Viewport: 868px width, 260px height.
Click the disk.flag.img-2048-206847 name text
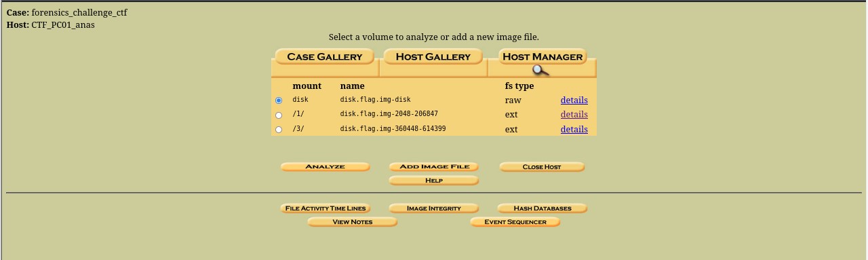(x=389, y=114)
